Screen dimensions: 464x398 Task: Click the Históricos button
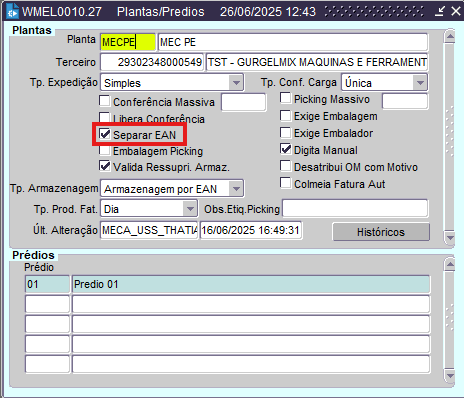(x=381, y=232)
